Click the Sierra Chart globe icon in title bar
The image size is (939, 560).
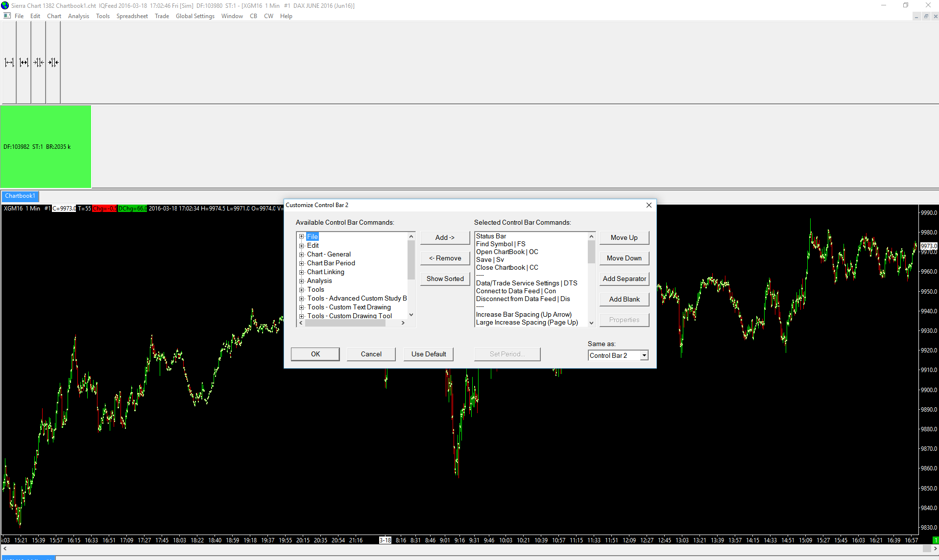5,5
